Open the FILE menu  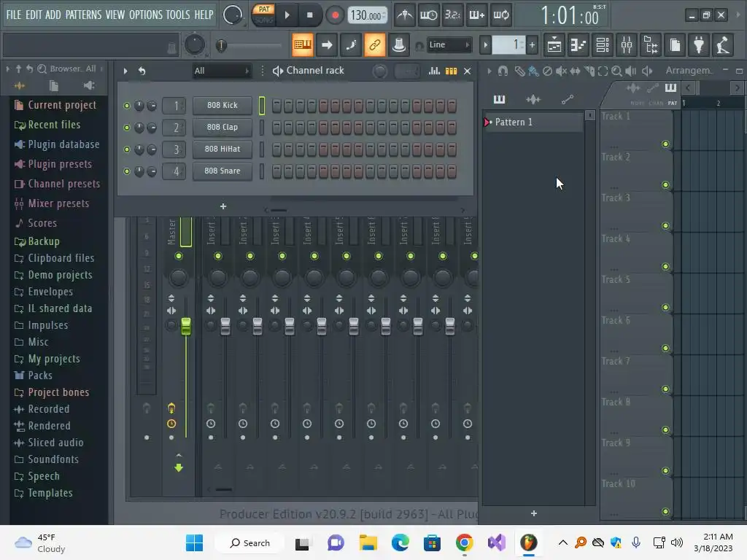point(13,15)
